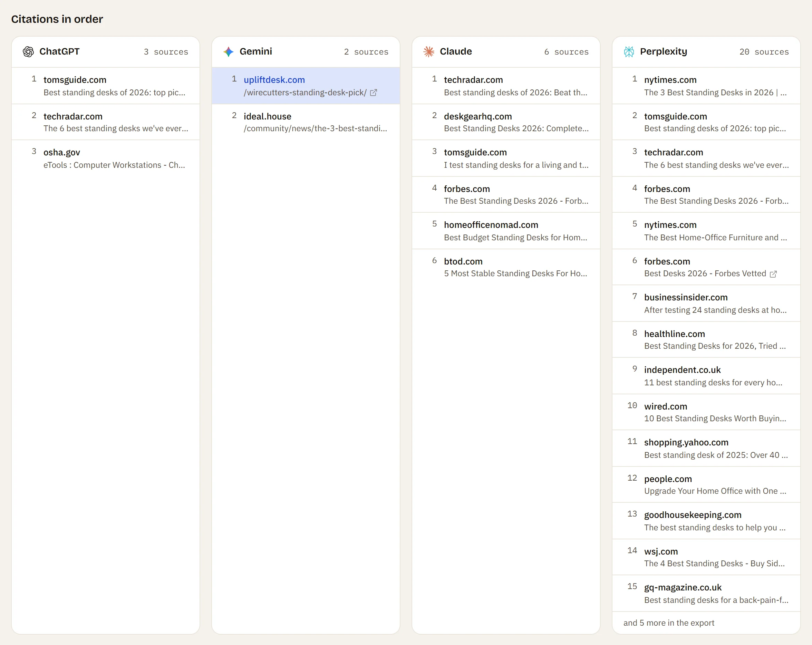
Task: Open goodhousekeeping.com citation
Action: click(706, 521)
